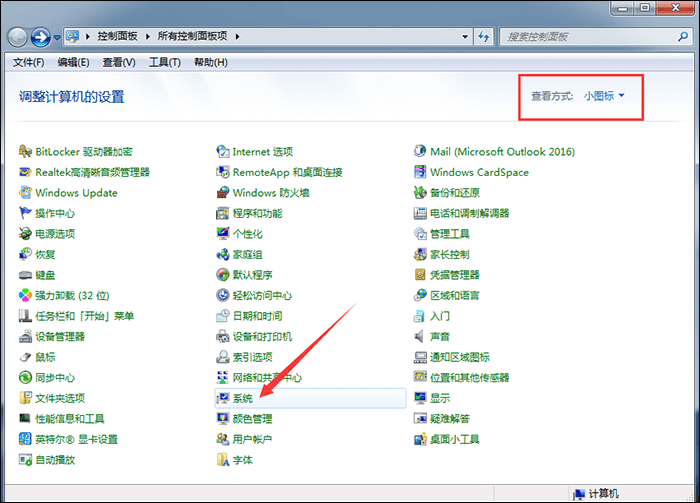The height and width of the screenshot is (503, 700).
Task: Open the 凭据管理器 link
Action: point(454,275)
